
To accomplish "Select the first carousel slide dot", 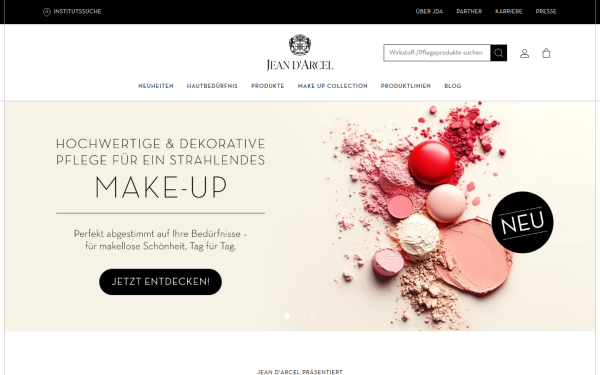I will click(287, 316).
